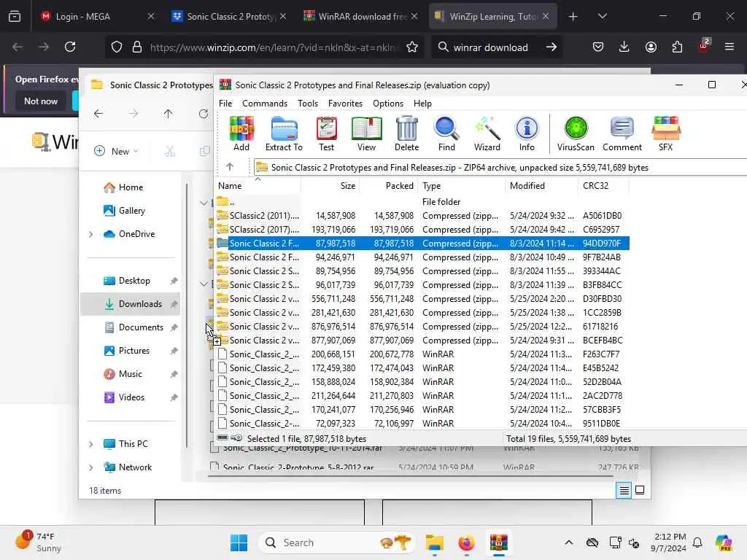Viewport: 747px width, 560px height.
Task: Open the Find magnifier tool
Action: coord(446,134)
